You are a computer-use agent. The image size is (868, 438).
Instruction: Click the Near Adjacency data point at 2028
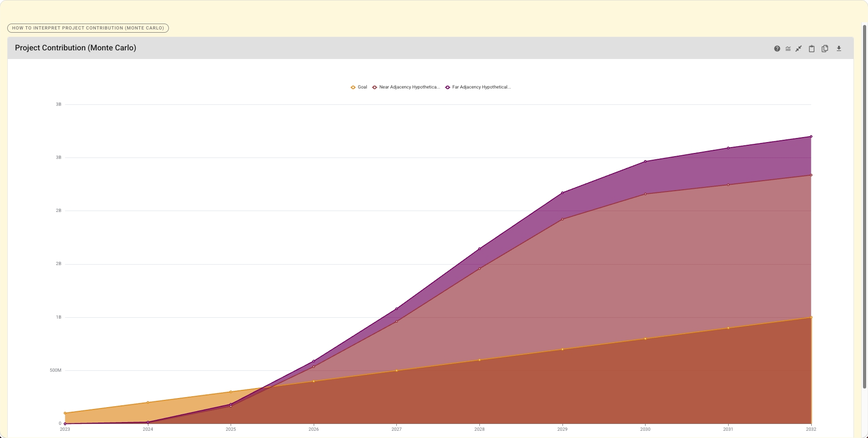(479, 269)
